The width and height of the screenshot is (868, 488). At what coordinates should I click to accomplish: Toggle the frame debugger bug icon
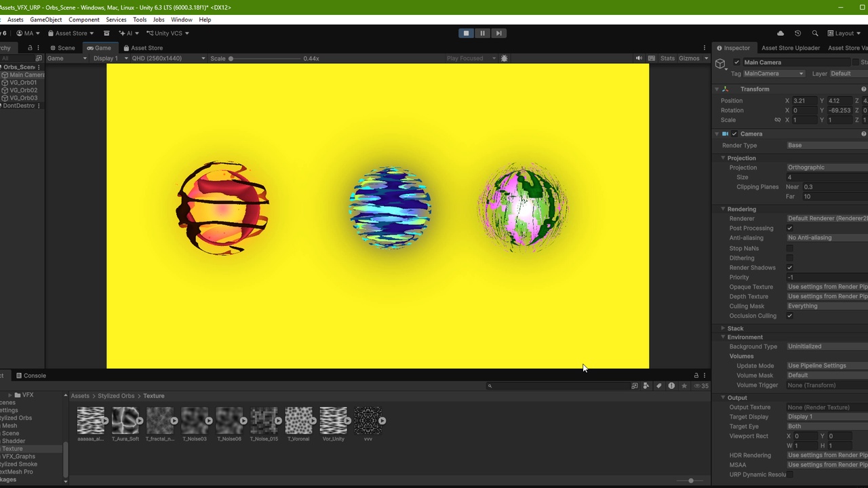pyautogui.click(x=504, y=58)
